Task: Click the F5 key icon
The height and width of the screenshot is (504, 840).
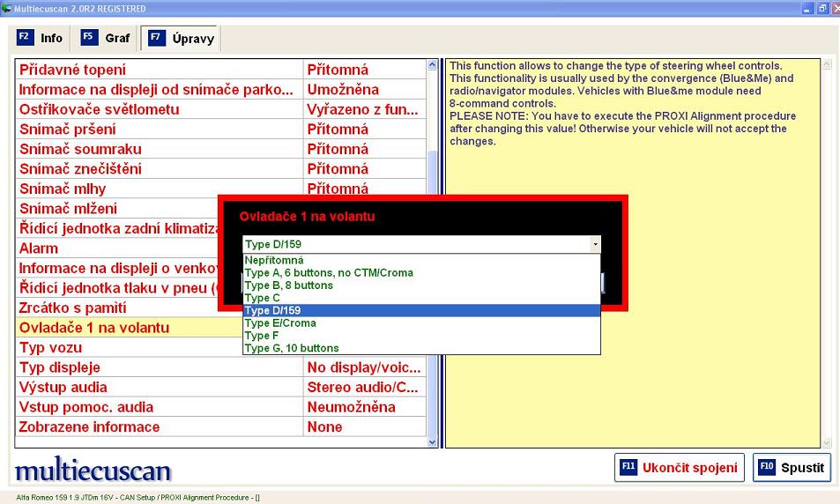Action: tap(89, 37)
